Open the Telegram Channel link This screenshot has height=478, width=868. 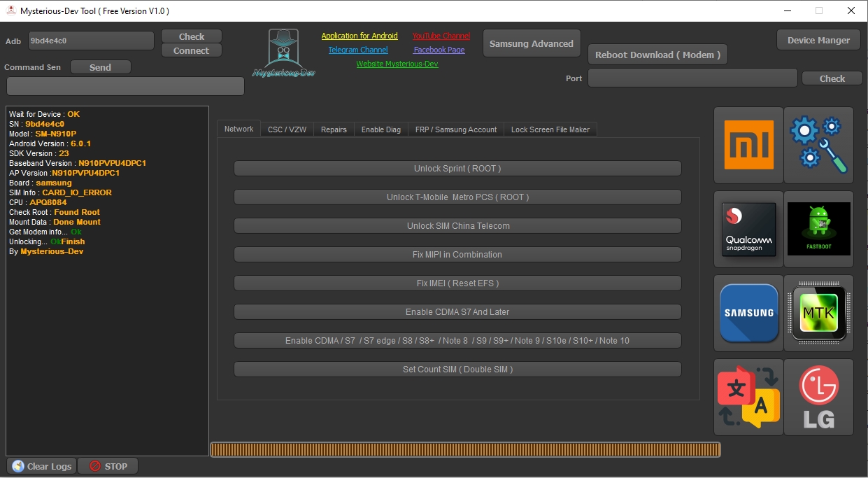358,50
